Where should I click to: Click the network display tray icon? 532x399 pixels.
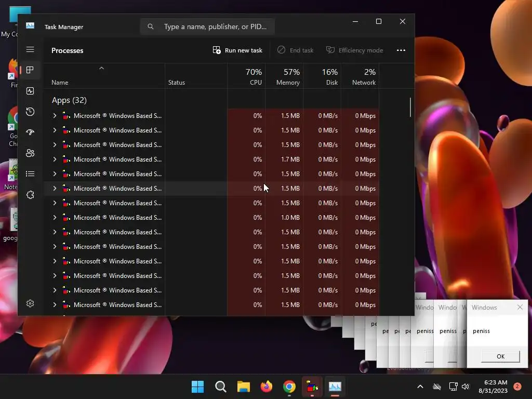point(453,387)
